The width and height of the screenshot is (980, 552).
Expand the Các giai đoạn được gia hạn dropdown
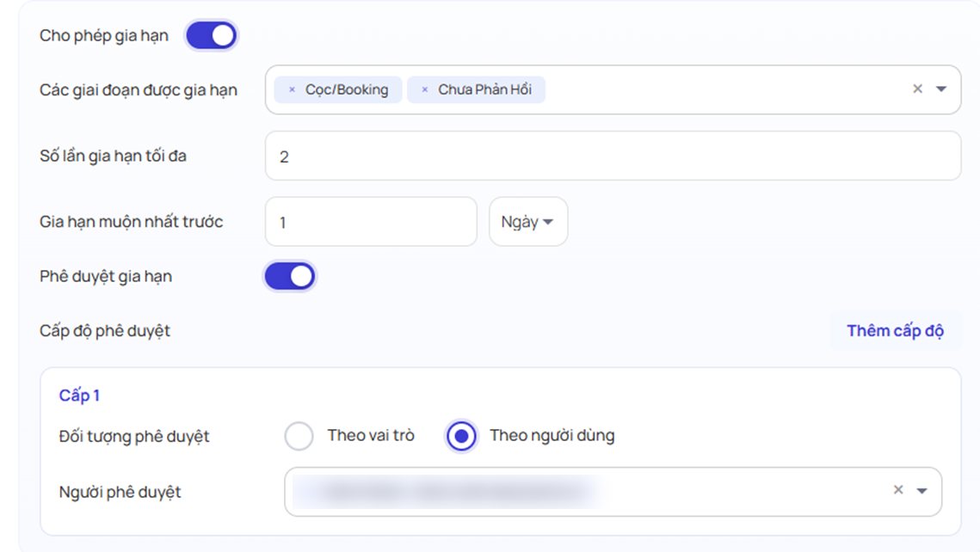point(941,89)
